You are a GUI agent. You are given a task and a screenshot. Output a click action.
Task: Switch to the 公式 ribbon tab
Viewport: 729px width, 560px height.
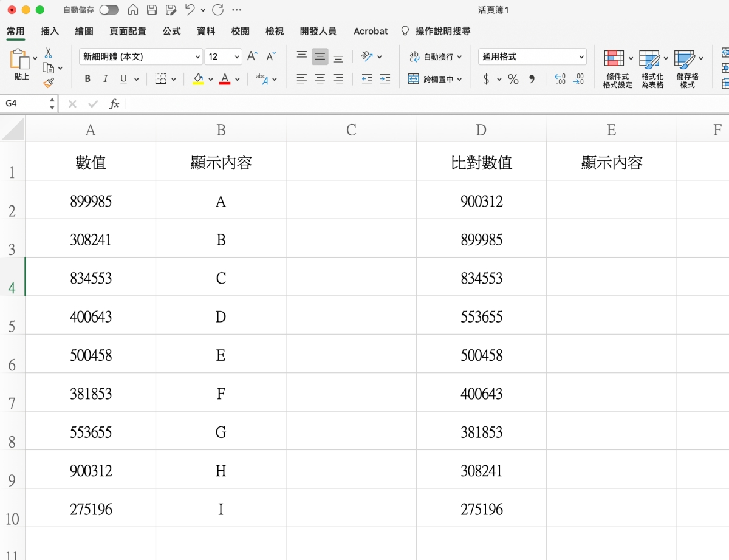171,31
